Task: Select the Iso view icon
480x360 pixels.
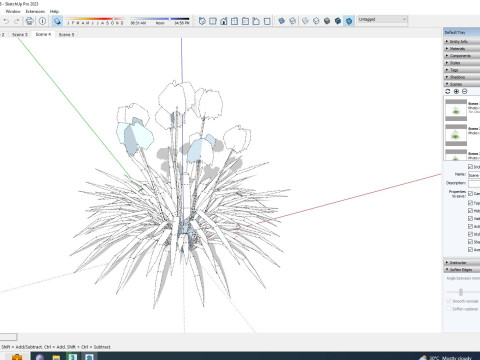Action: pos(202,21)
